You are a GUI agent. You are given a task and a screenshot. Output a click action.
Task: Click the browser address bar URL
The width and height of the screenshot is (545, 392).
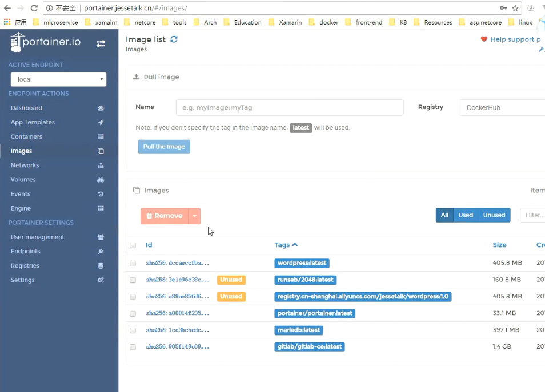point(135,8)
